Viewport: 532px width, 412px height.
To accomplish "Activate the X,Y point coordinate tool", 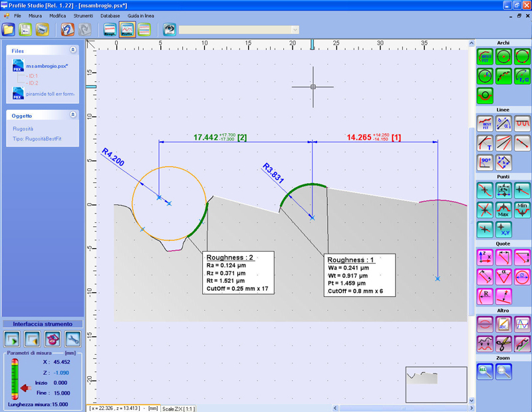I will pyautogui.click(x=503, y=230).
